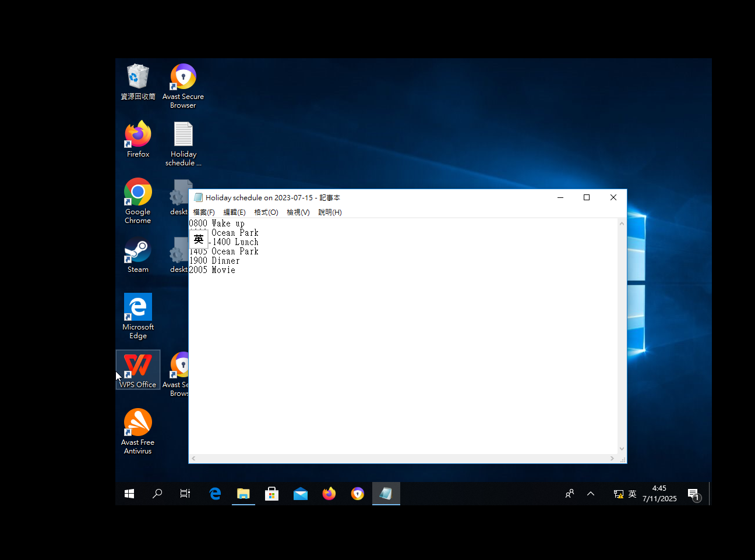Launch Firefox from the taskbar
The width and height of the screenshot is (755, 560).
[x=329, y=494]
